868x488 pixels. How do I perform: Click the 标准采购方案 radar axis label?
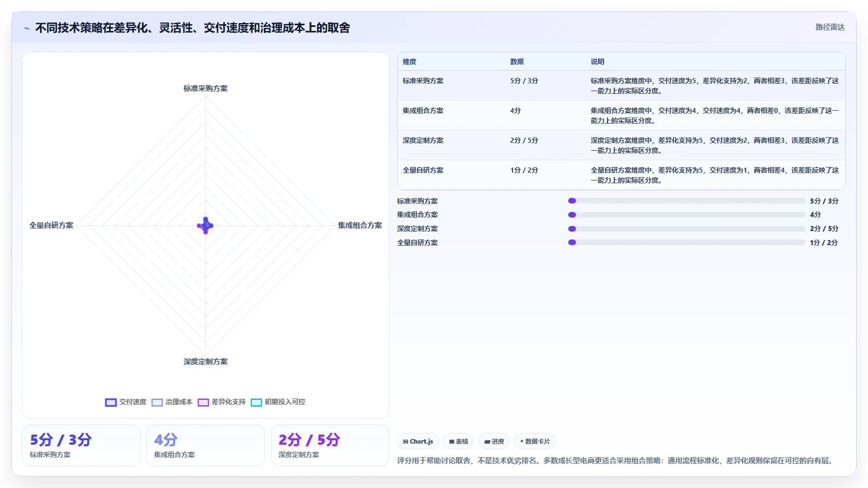pyautogui.click(x=205, y=88)
